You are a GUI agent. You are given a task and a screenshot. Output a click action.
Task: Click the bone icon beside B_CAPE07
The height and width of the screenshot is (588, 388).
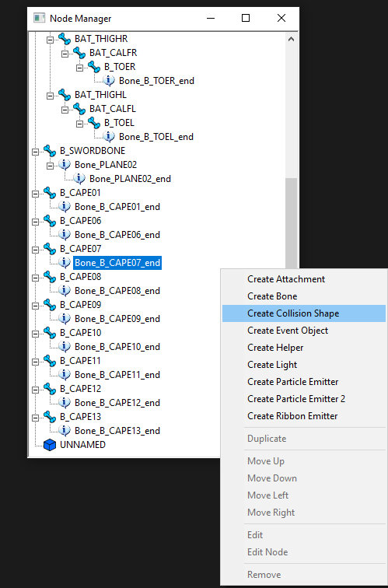tap(50, 249)
